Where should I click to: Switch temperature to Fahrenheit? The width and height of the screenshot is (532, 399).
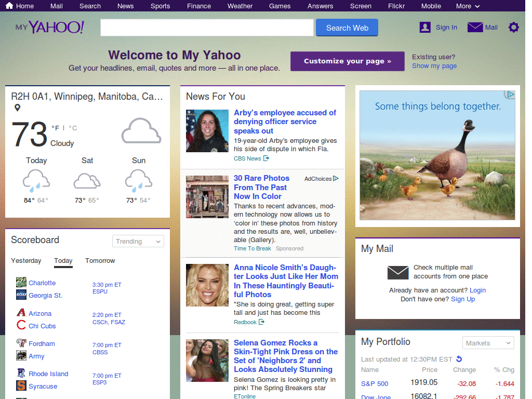click(55, 128)
